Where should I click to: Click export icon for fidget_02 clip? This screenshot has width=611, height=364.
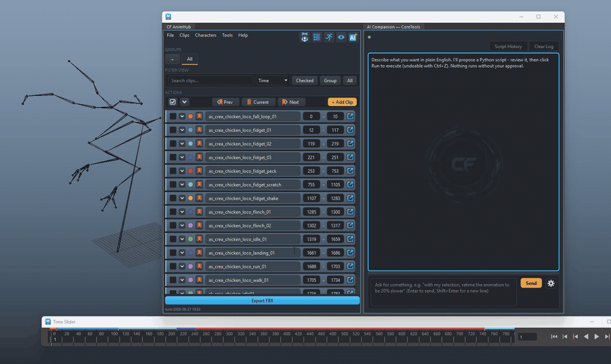[x=350, y=143]
